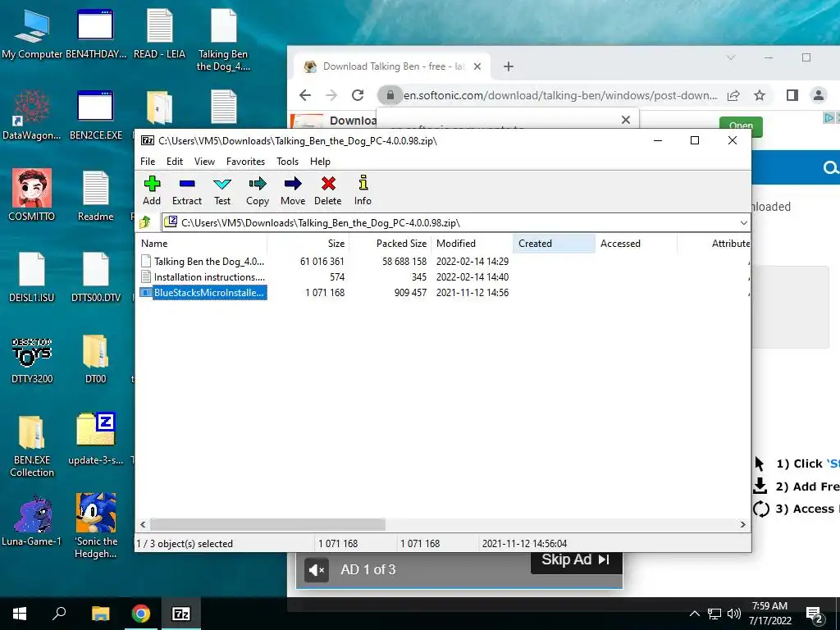The image size is (840, 630).
Task: Show hidden system tray icons
Action: tap(694, 614)
